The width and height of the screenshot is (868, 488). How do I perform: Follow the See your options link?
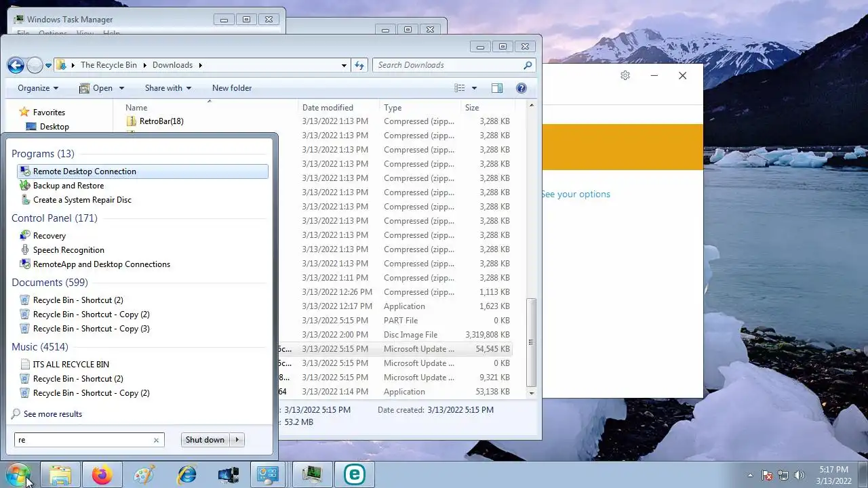(575, 194)
